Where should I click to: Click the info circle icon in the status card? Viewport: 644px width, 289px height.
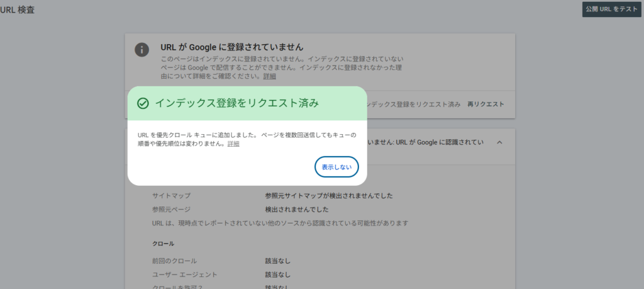tap(143, 50)
